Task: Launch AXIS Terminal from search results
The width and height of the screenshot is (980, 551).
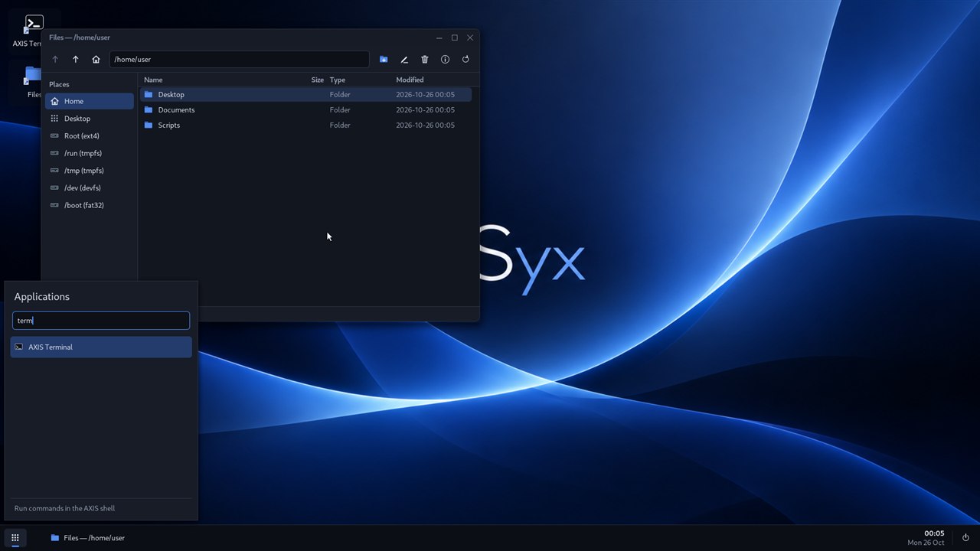Action: [x=101, y=347]
